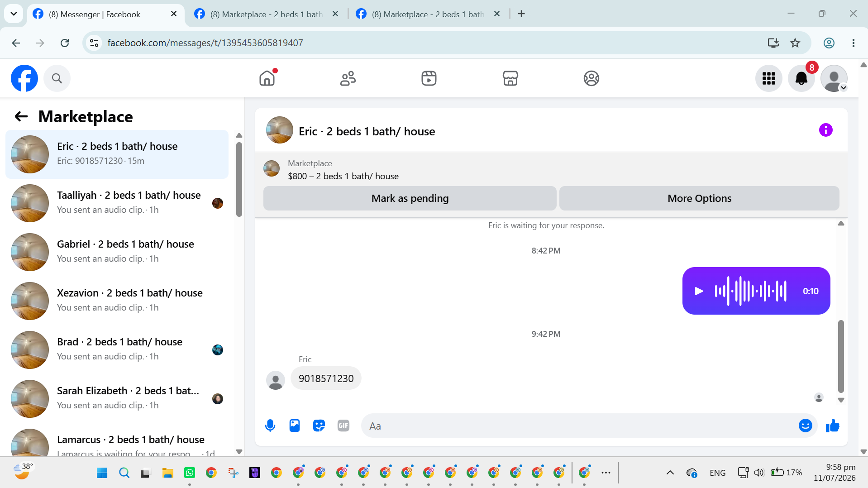This screenshot has height=488, width=868.
Task: Open the Reels video icon
Action: click(x=429, y=78)
